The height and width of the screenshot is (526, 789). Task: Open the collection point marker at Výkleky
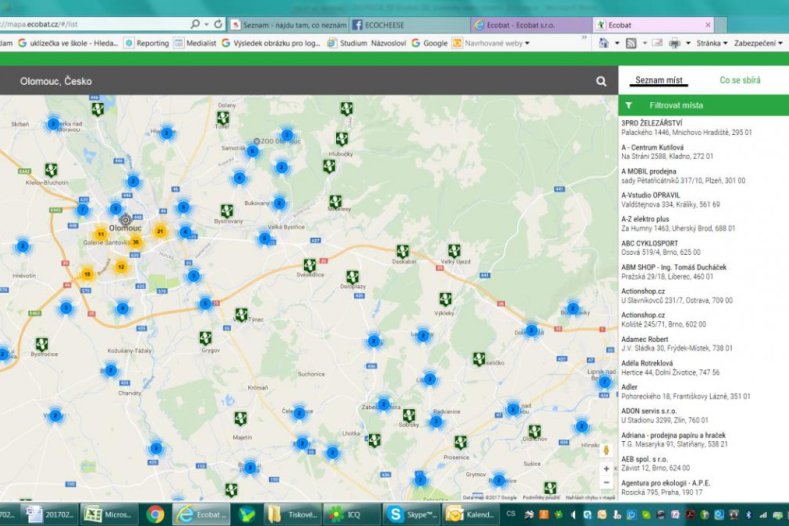(445, 299)
